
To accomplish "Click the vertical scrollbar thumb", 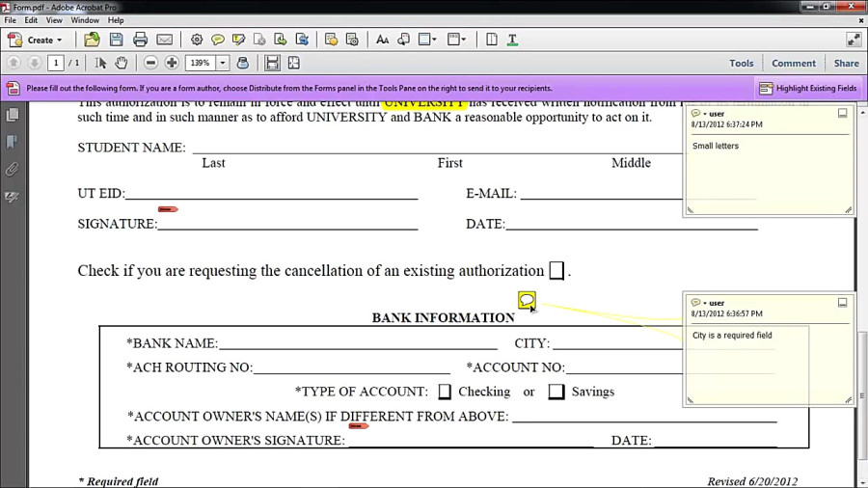I will pos(862,395).
